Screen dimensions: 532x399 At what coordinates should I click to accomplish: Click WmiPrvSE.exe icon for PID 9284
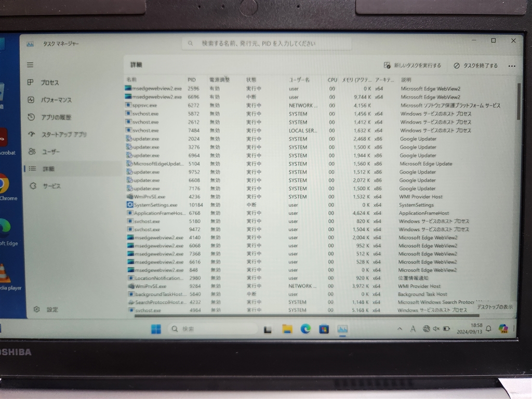coord(131,286)
